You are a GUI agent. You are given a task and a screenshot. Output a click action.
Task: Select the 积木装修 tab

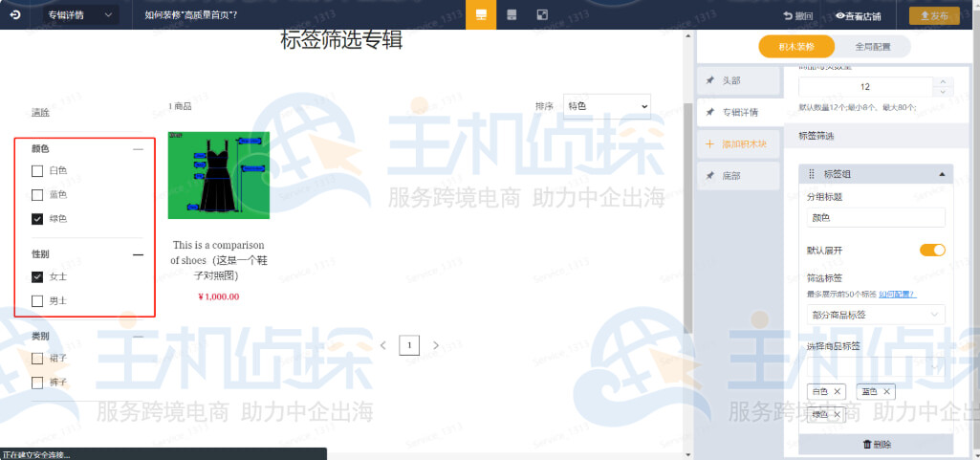(x=795, y=46)
